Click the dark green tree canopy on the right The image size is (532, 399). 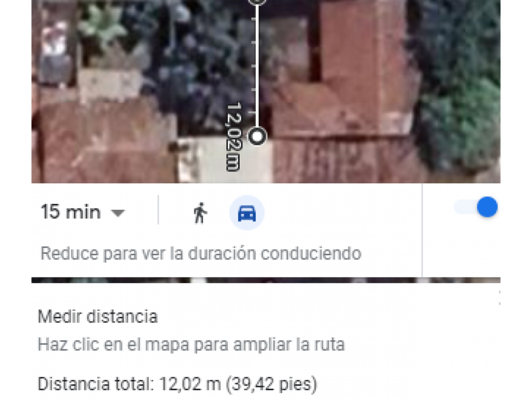[458, 85]
